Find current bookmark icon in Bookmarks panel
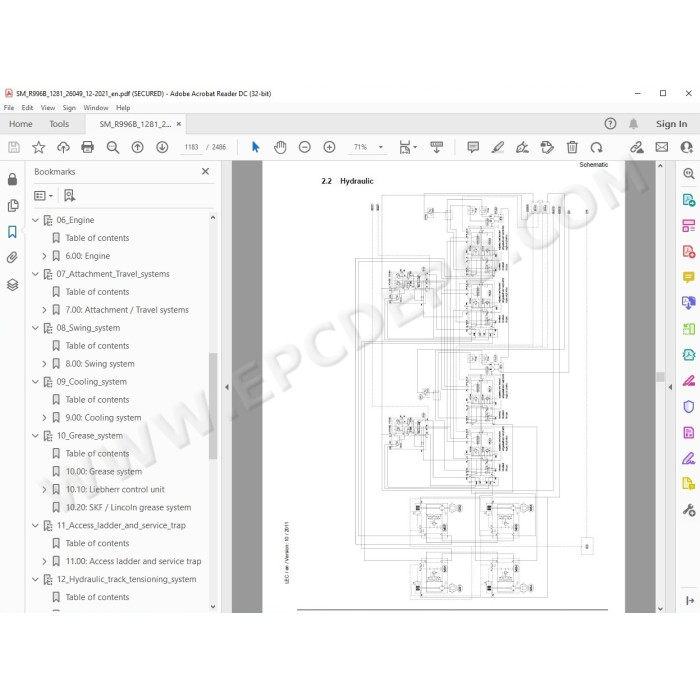 point(70,196)
